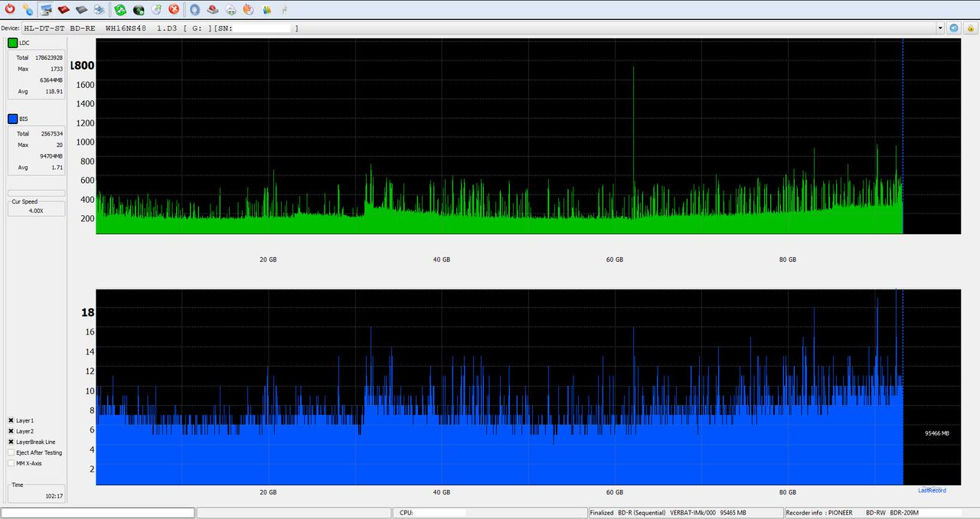This screenshot has width=980, height=519.
Task: Click the LastRecord label on BIS chart
Action: (932, 490)
